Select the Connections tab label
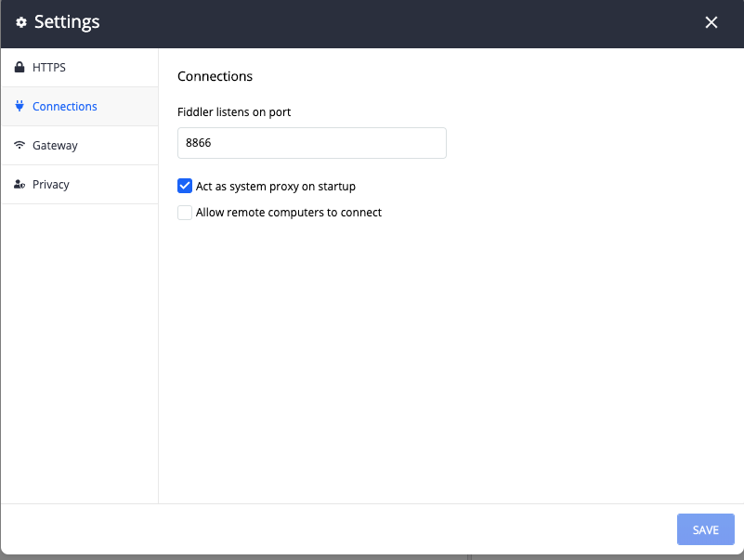 pos(64,107)
